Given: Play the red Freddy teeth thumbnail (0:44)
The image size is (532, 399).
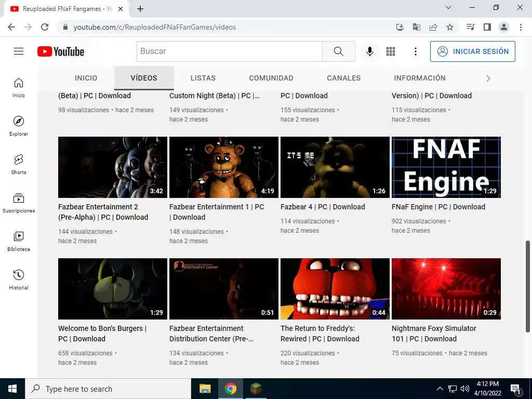Looking at the screenshot, I should (335, 289).
